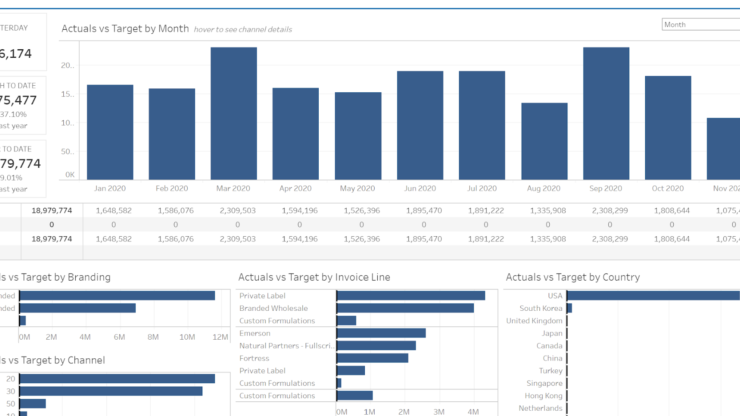
Task: Click the Branded Wholesale bar
Action: click(405, 308)
